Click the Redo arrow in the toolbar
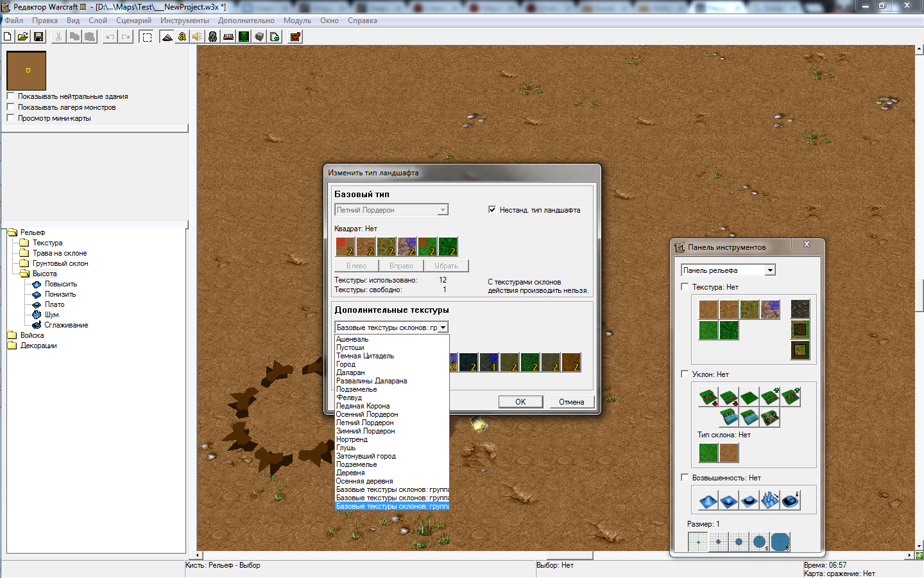Image resolution: width=924 pixels, height=578 pixels. click(x=126, y=37)
